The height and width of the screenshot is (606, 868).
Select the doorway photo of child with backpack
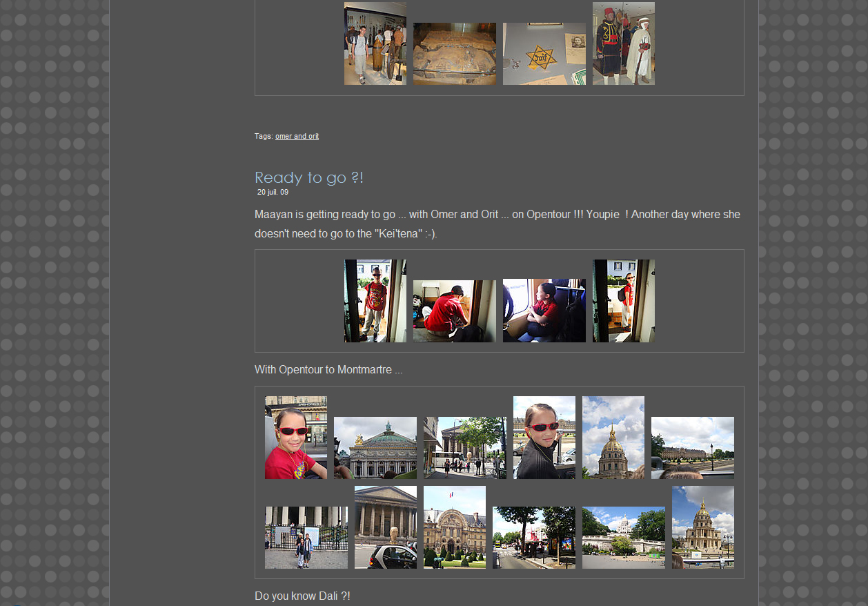click(x=623, y=301)
